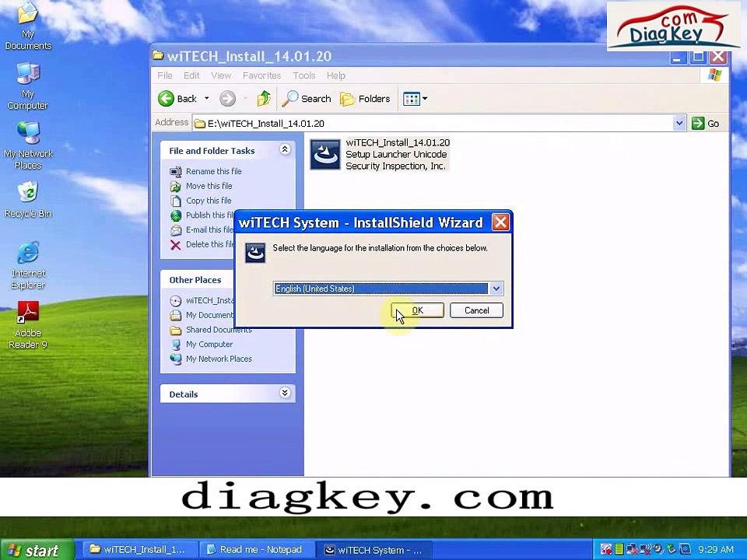Open the installation language dropdown arrow
Image resolution: width=747 pixels, height=560 pixels.
click(496, 289)
